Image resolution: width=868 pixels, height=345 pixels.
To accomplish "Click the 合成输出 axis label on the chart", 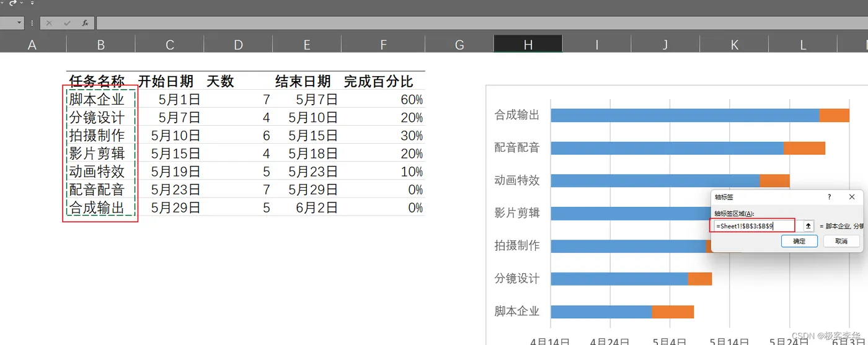I will [x=517, y=115].
